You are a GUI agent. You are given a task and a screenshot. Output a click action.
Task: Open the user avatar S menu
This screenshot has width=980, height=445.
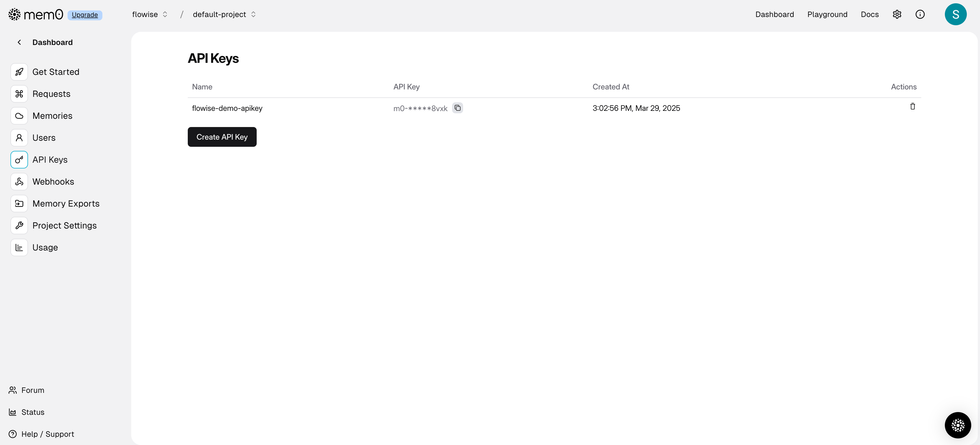coord(955,15)
